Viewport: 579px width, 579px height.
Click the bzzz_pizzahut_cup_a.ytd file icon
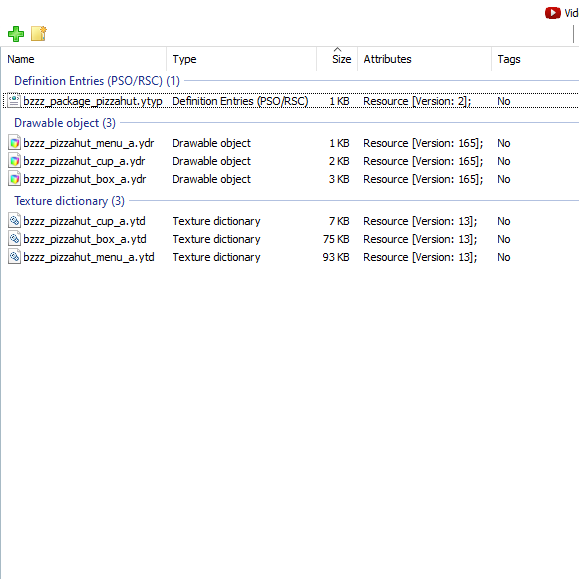(14, 221)
